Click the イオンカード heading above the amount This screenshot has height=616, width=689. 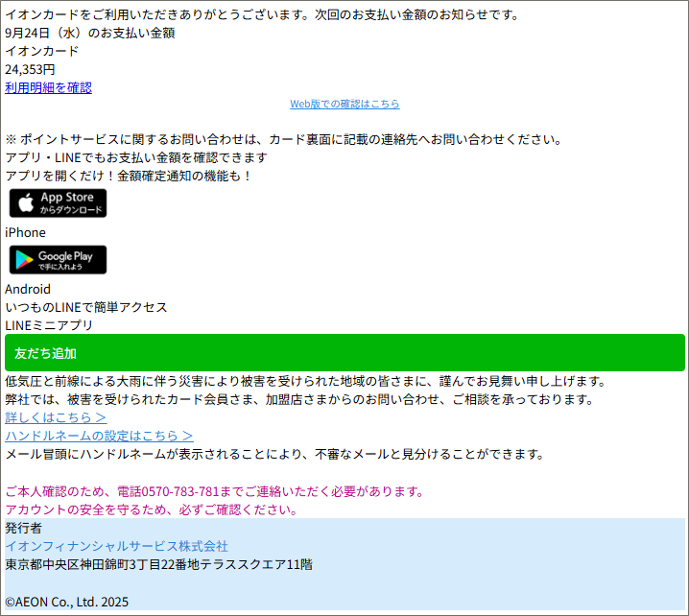(42, 51)
